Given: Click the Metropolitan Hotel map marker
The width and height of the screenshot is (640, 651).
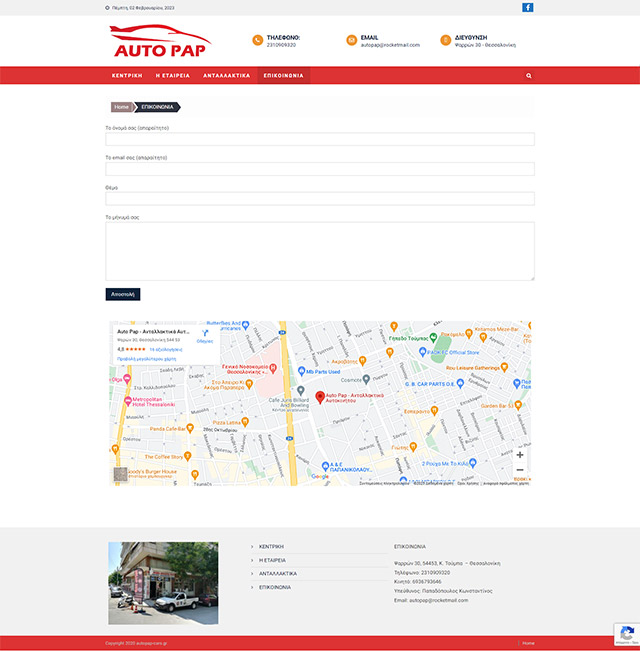Looking at the screenshot, I should pyautogui.click(x=128, y=401).
